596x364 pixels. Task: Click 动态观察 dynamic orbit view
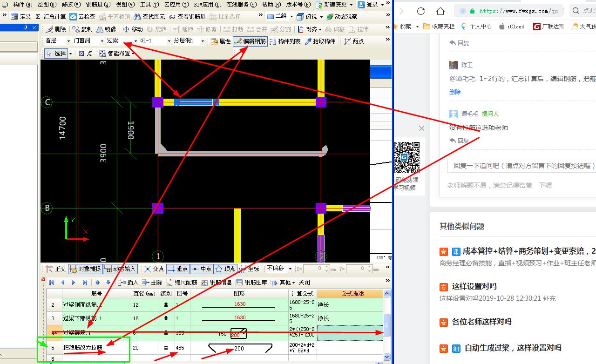coord(342,17)
